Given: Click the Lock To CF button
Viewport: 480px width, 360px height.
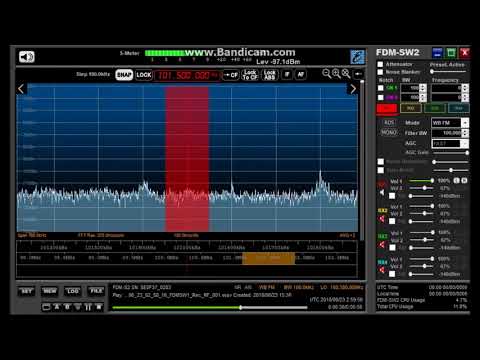Looking at the screenshot, I should pyautogui.click(x=250, y=75).
